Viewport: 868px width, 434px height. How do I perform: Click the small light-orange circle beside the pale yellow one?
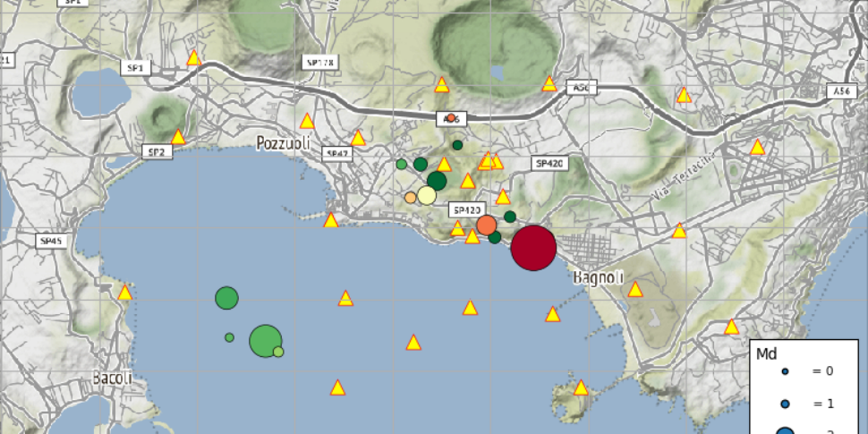coord(410,198)
